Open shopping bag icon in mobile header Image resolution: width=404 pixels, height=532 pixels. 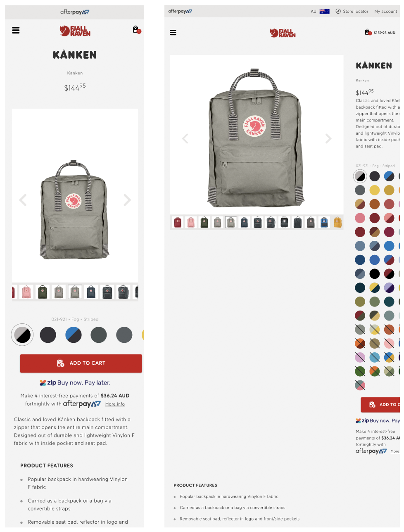(136, 30)
